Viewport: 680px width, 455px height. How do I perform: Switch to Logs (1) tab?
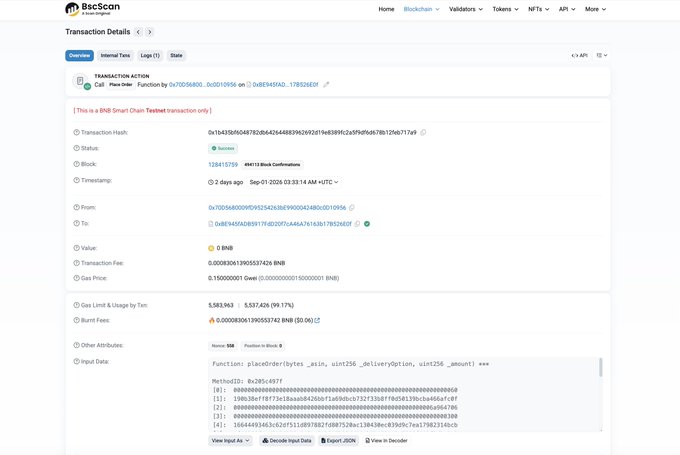pyautogui.click(x=150, y=56)
